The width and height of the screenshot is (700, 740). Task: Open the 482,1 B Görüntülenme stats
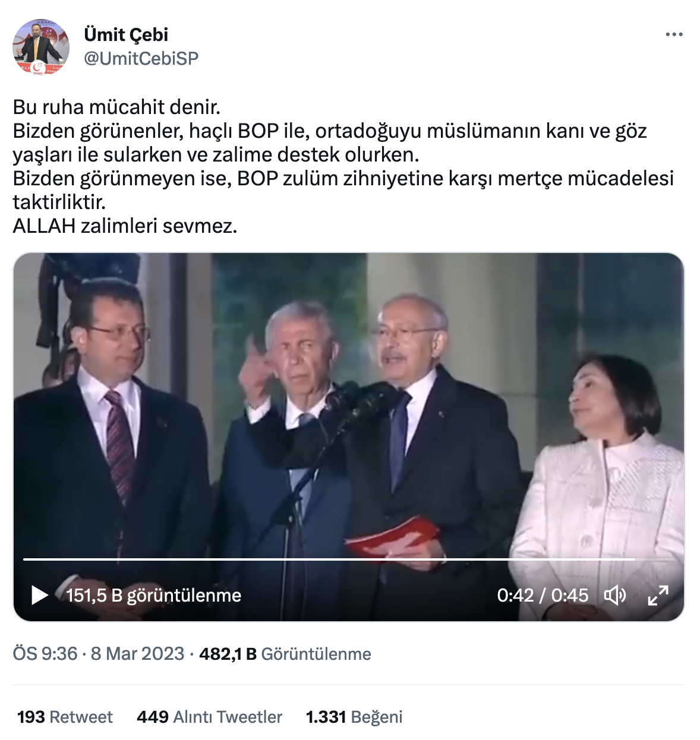[285, 654]
